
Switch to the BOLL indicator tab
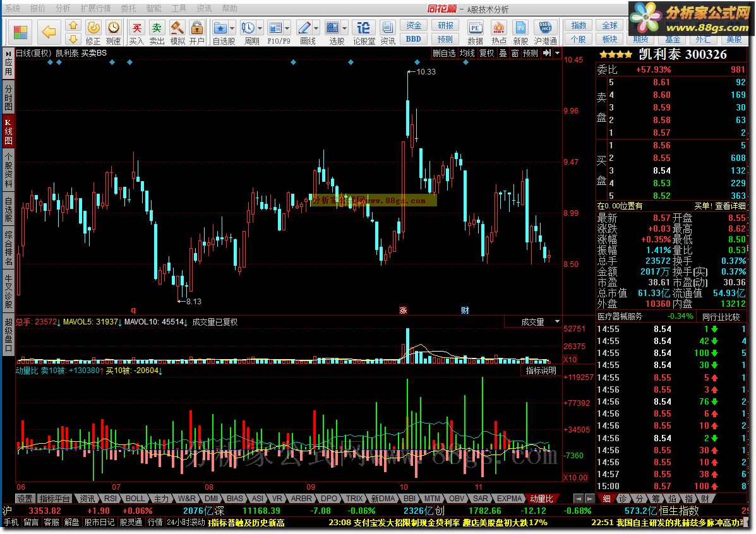tap(135, 498)
